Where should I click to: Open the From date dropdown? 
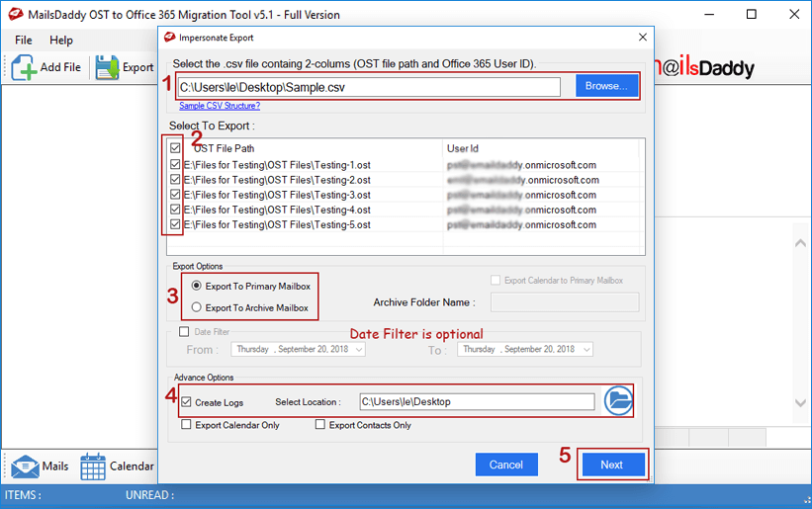click(359, 350)
